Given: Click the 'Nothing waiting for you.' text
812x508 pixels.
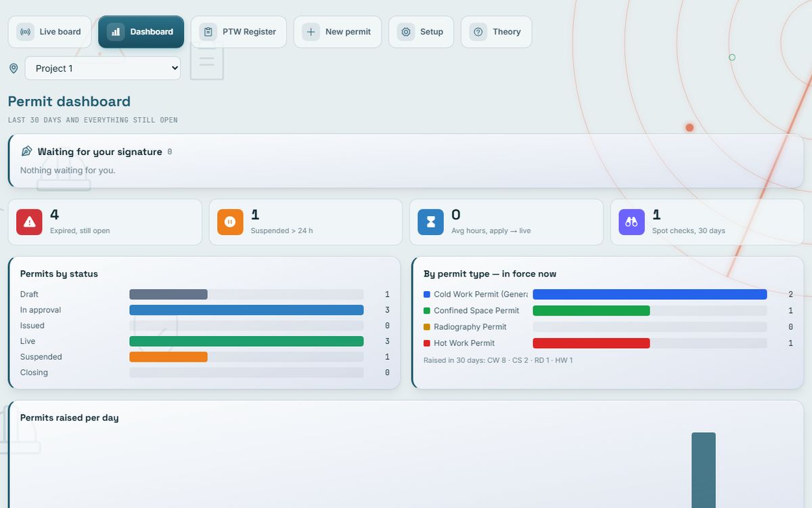Looking at the screenshot, I should point(68,170).
